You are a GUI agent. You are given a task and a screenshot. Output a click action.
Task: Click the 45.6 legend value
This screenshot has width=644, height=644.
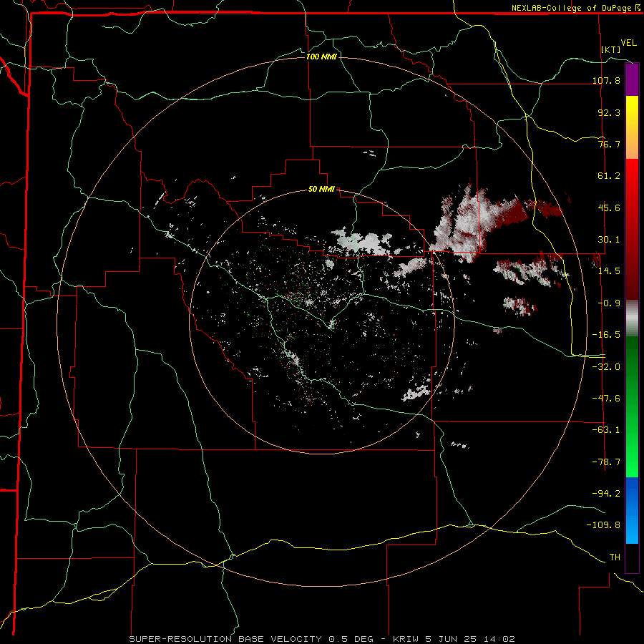609,208
